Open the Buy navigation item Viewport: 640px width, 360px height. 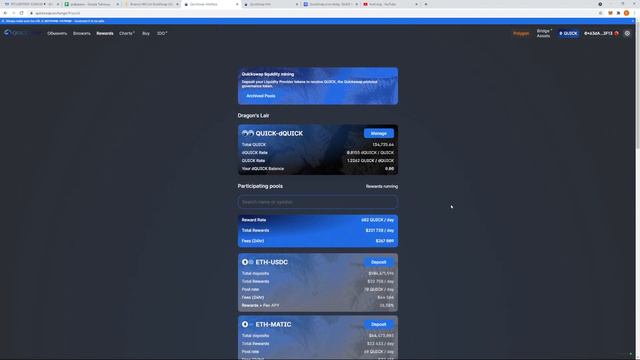(x=146, y=33)
